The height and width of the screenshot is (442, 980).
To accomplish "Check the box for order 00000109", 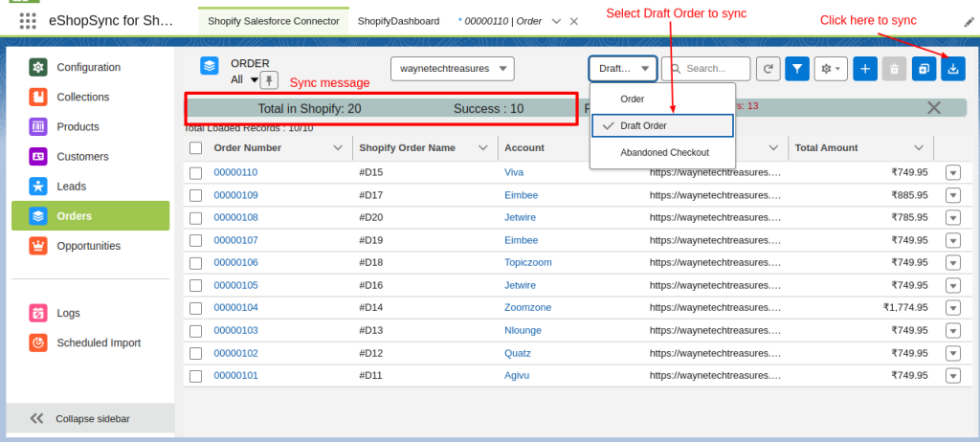I will pos(195,196).
